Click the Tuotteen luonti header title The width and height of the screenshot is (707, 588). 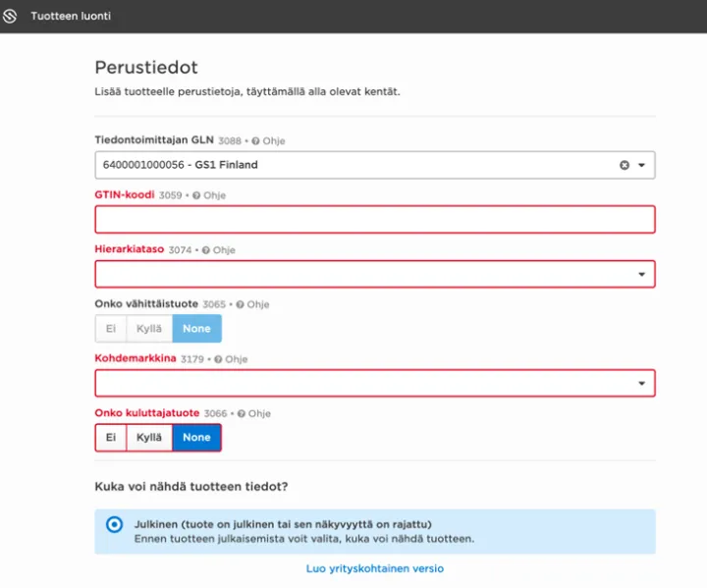[71, 17]
